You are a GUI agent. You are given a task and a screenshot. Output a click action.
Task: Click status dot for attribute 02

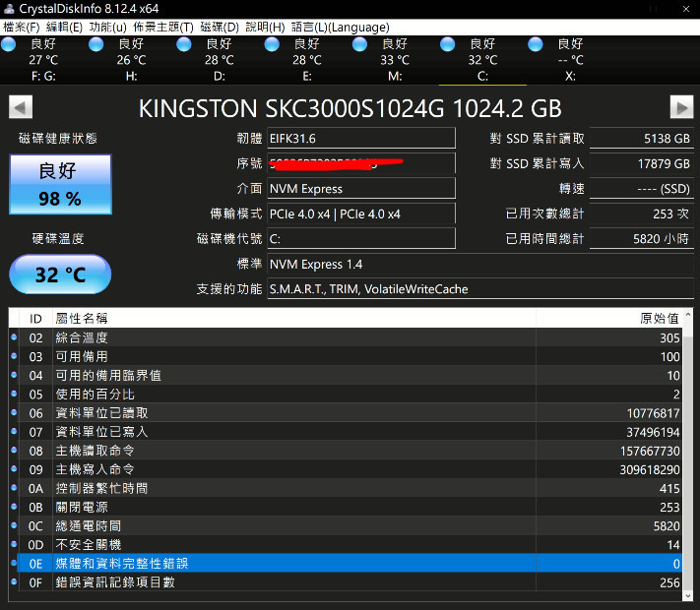[14, 337]
